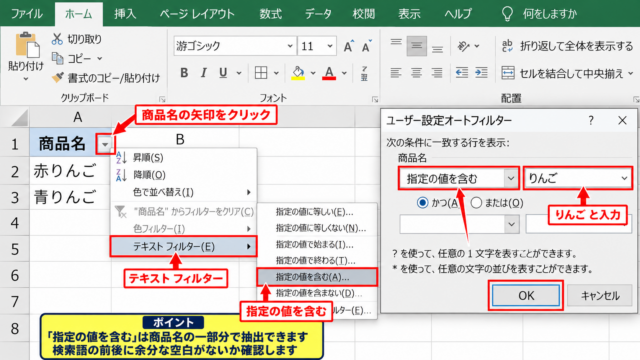
Task: Click the phonetic guide (furigana) icon
Action: click(364, 73)
